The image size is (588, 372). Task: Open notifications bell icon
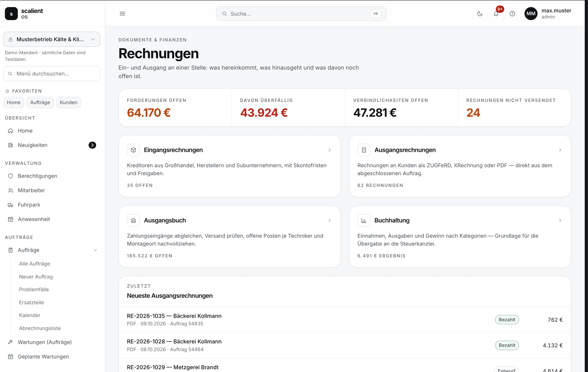tap(496, 14)
